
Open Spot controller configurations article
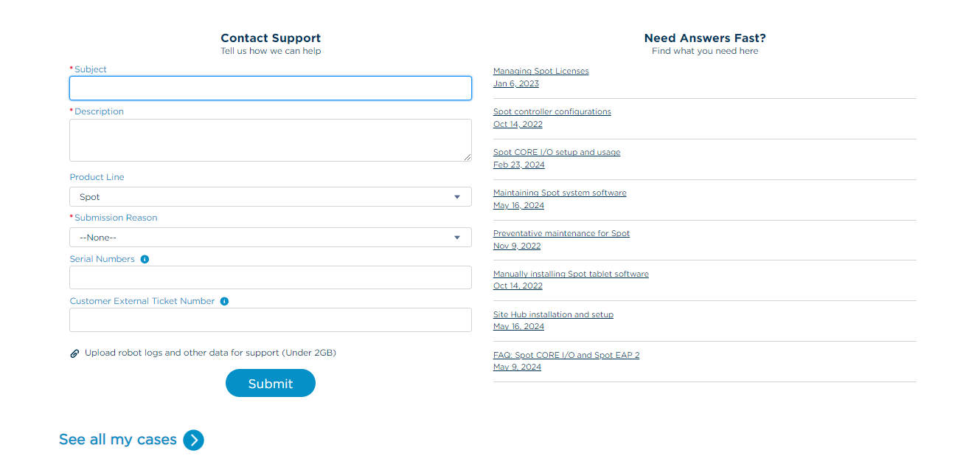(552, 112)
